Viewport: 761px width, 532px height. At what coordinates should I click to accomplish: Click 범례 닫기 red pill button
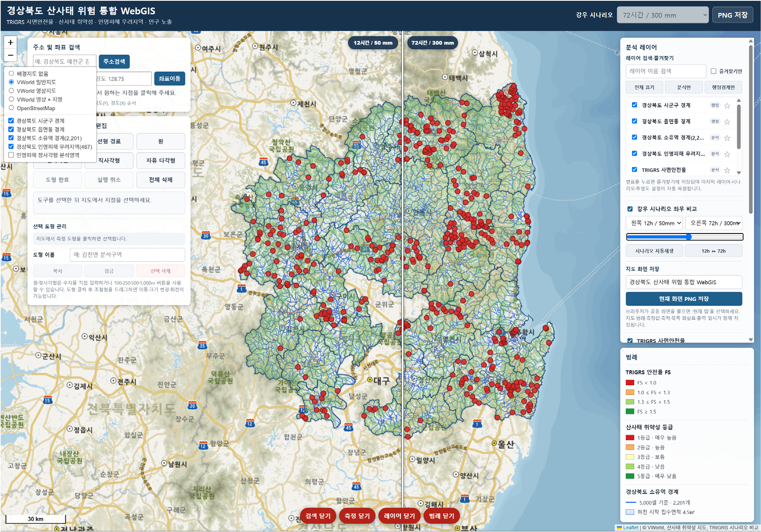442,516
